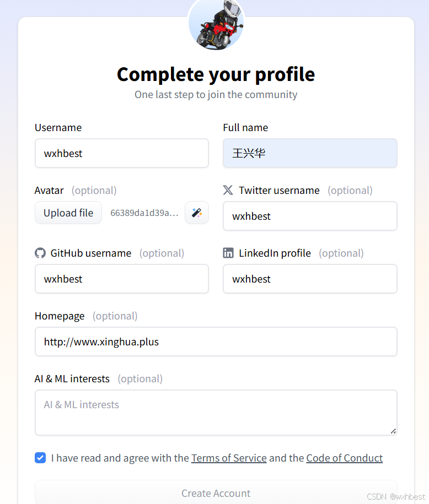Click into the Twitter username field

(x=310, y=216)
